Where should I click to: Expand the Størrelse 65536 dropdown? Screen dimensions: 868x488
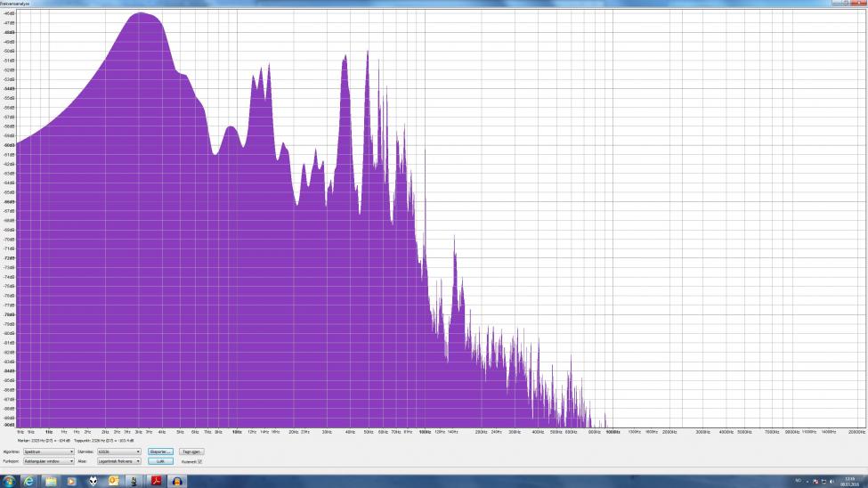click(119, 451)
